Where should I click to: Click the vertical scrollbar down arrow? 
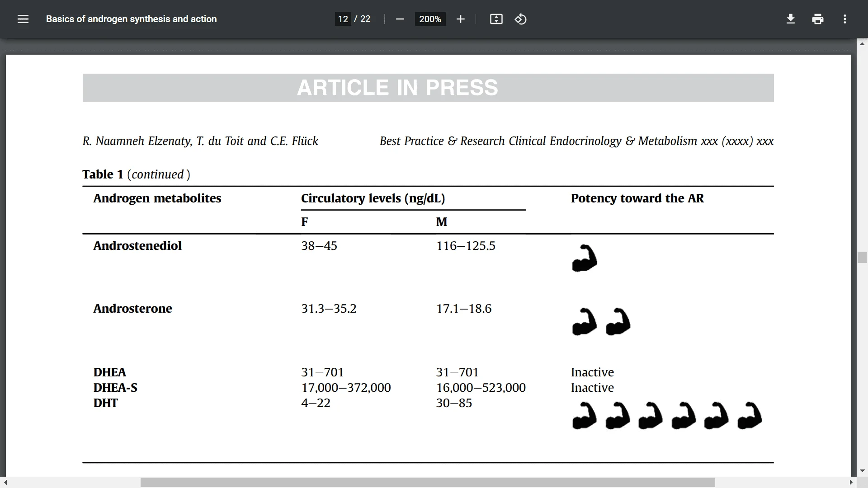coord(862,471)
